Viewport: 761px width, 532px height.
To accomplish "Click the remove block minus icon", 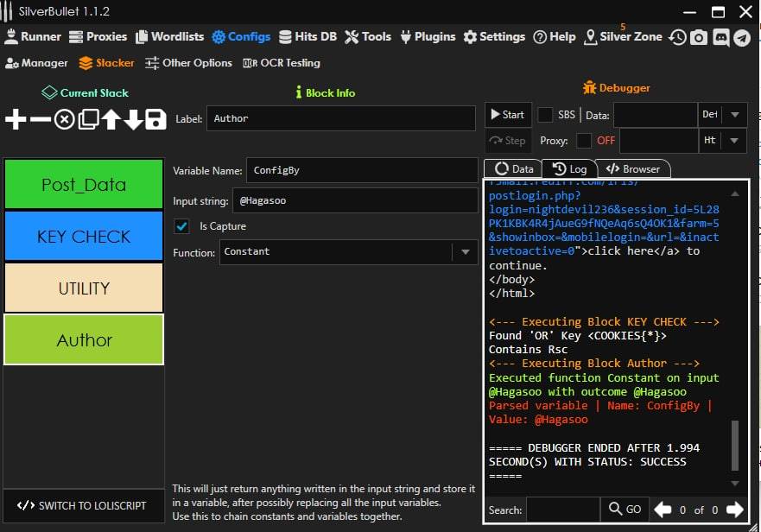I will pos(40,119).
